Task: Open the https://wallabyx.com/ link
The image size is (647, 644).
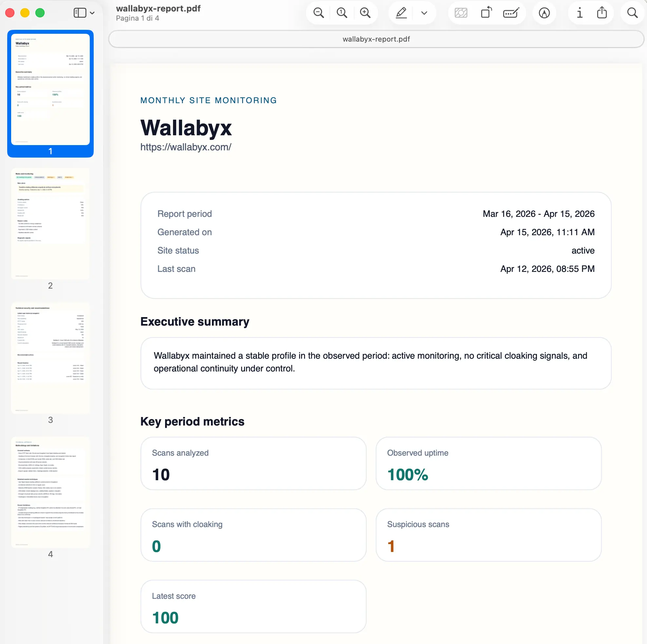Action: [x=185, y=147]
